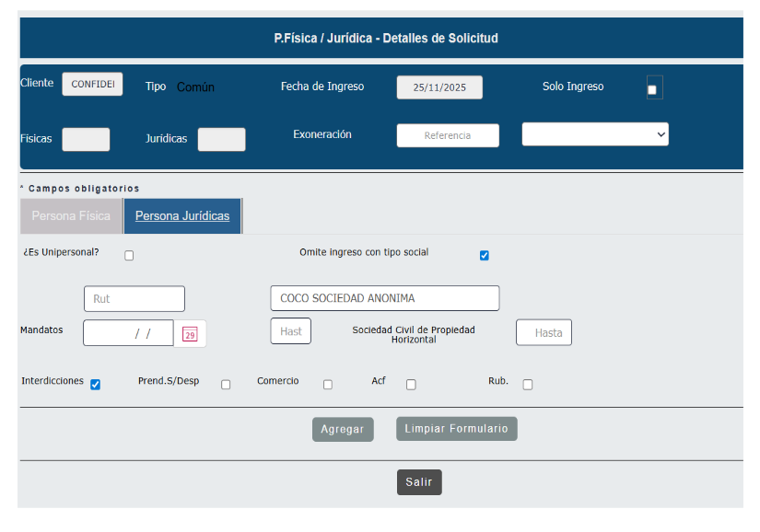Check the Acf checkbox
This screenshot has width=760, height=532.
click(411, 385)
